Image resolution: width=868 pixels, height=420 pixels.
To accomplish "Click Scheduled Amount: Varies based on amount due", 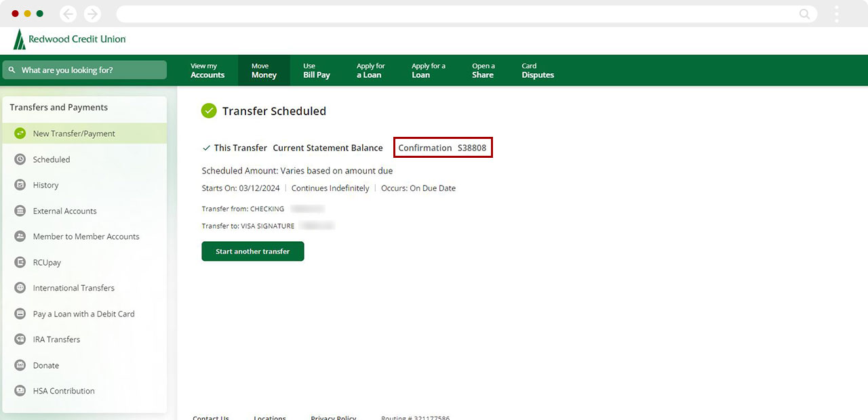I will 297,171.
